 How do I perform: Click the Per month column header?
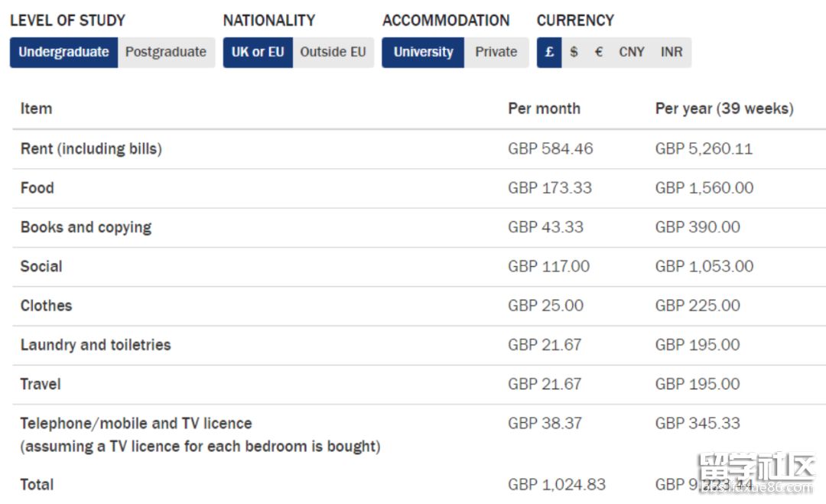point(545,109)
